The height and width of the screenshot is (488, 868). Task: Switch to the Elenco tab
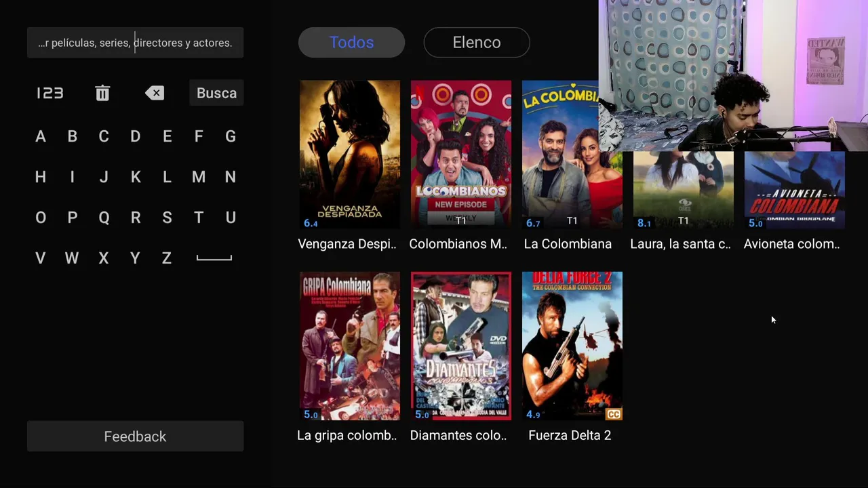click(x=477, y=42)
